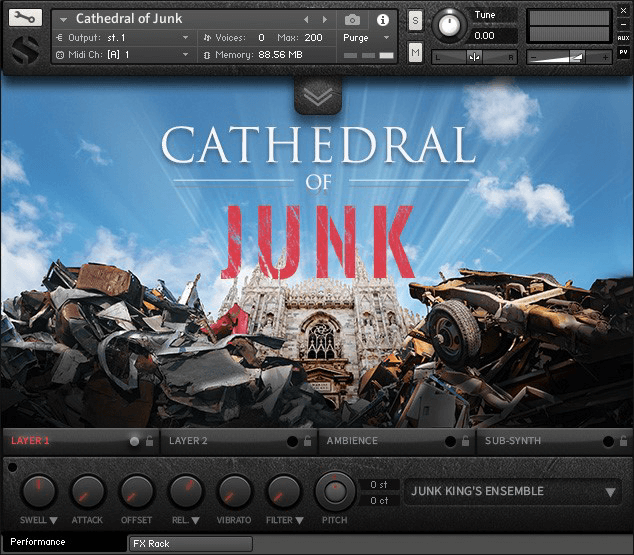Enable Sub-Synth power dot
Screen dimensions: 634x555
pos(608,441)
